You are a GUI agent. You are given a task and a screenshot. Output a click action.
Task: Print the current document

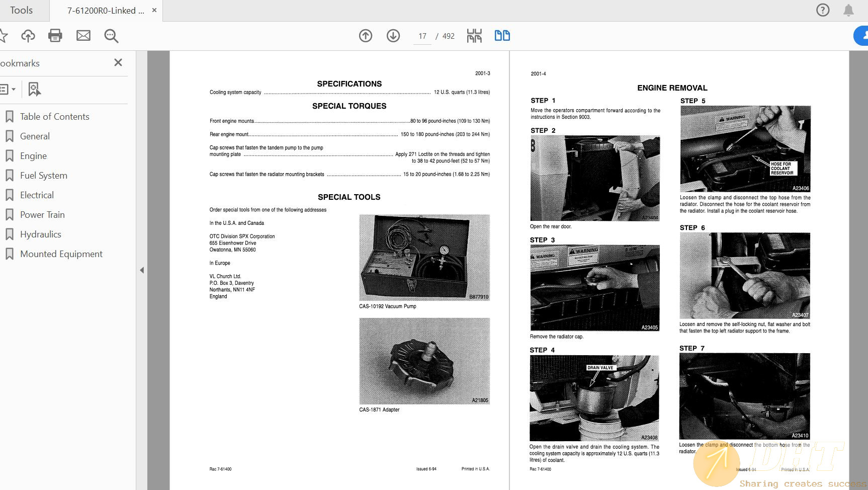coord(55,36)
